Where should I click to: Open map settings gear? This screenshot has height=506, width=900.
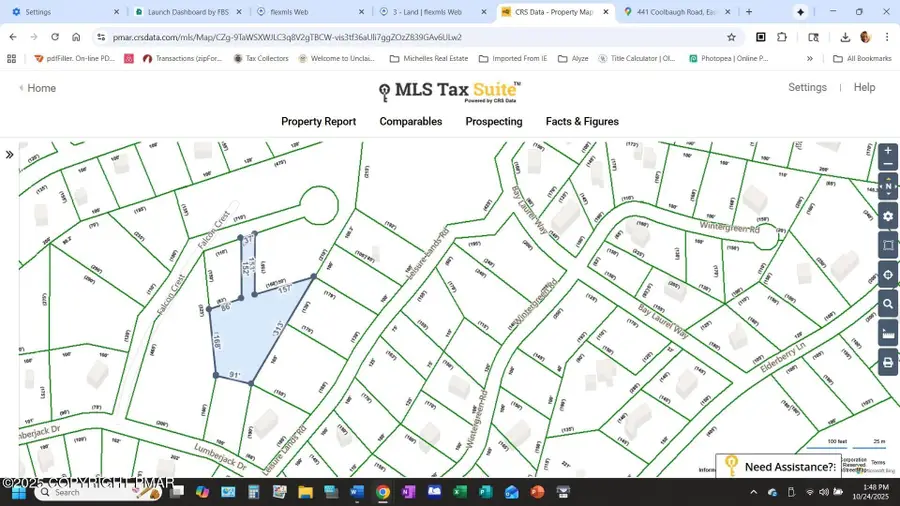pyautogui.click(x=887, y=216)
